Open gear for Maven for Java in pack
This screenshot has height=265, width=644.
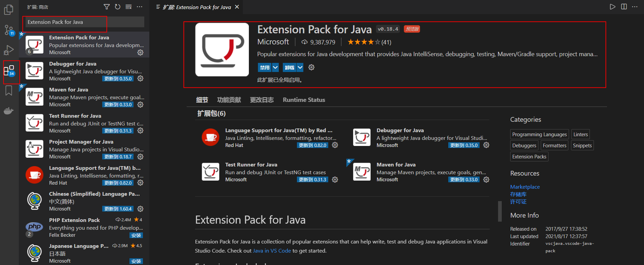click(x=486, y=180)
